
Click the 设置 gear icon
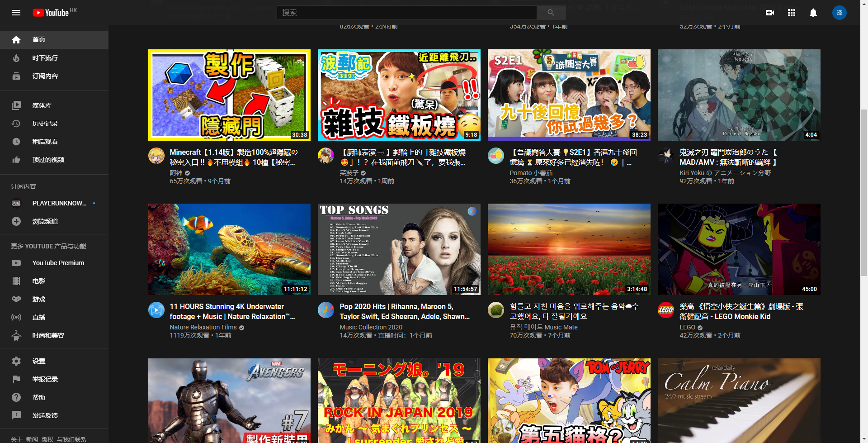tap(16, 361)
